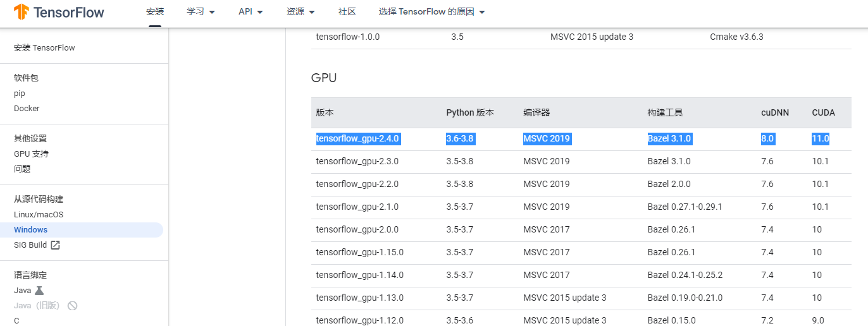Click the highlighted CUDA 11.0 cell

click(x=821, y=138)
